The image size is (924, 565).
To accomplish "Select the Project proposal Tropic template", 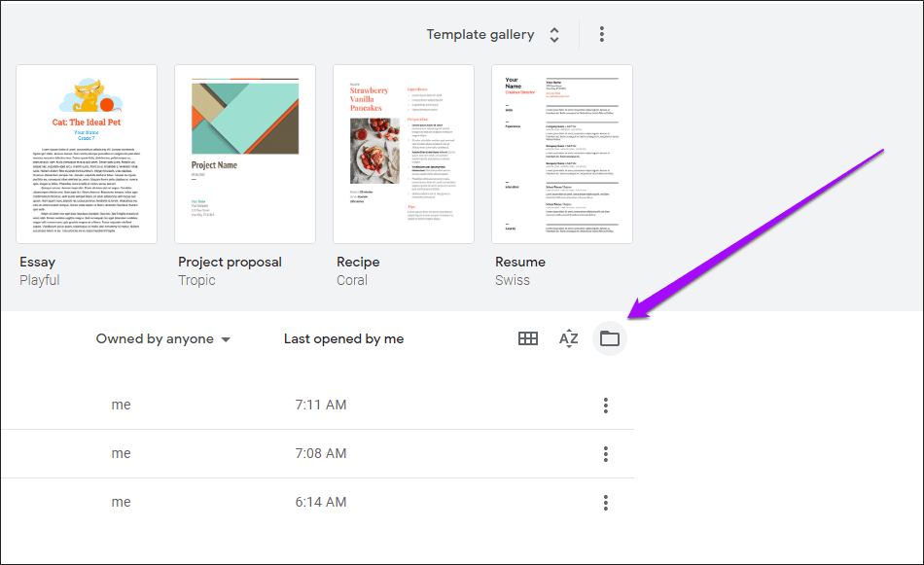I will pos(245,155).
